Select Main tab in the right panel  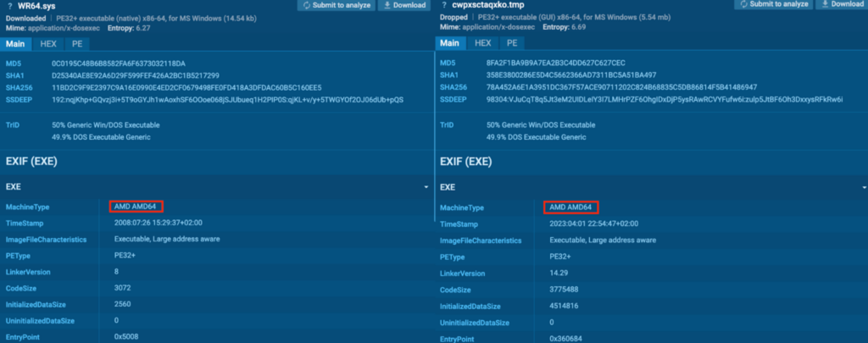coord(450,43)
